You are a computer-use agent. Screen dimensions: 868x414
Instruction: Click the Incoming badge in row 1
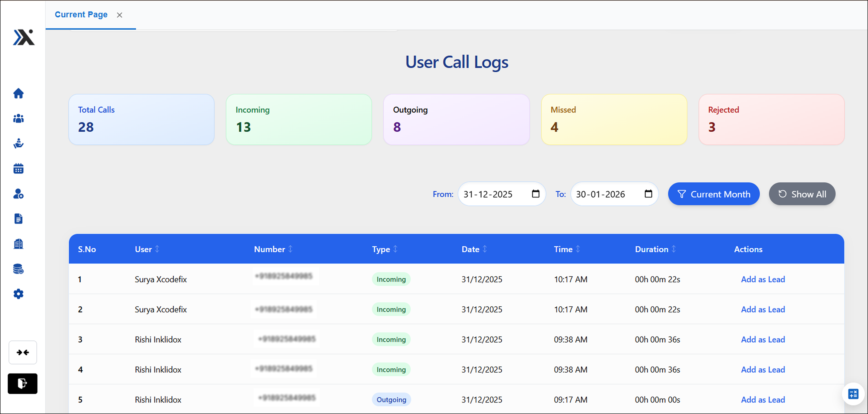coord(391,279)
